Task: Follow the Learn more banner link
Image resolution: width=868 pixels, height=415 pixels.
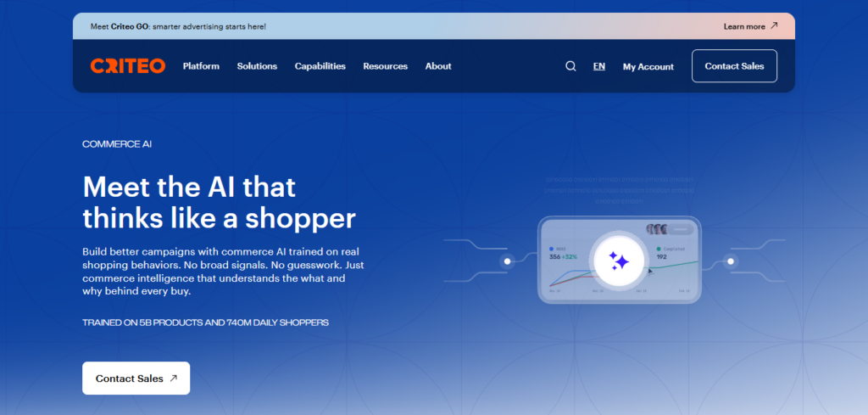Action: pos(744,26)
